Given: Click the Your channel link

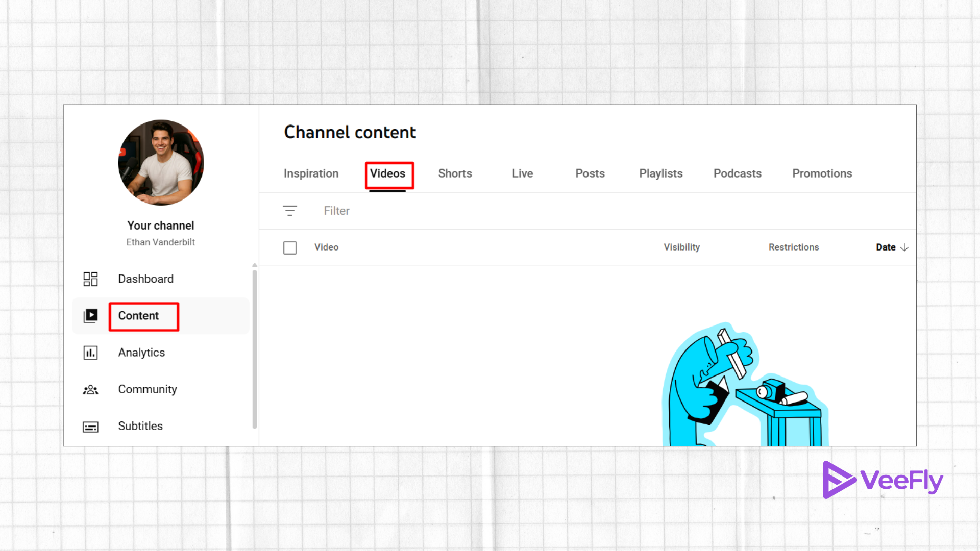Looking at the screenshot, I should coord(161,225).
